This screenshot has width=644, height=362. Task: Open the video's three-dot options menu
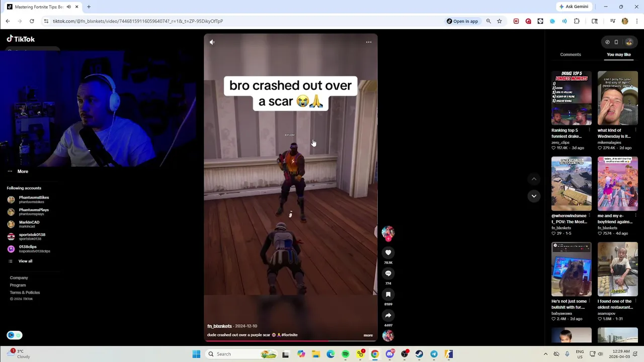point(369,42)
